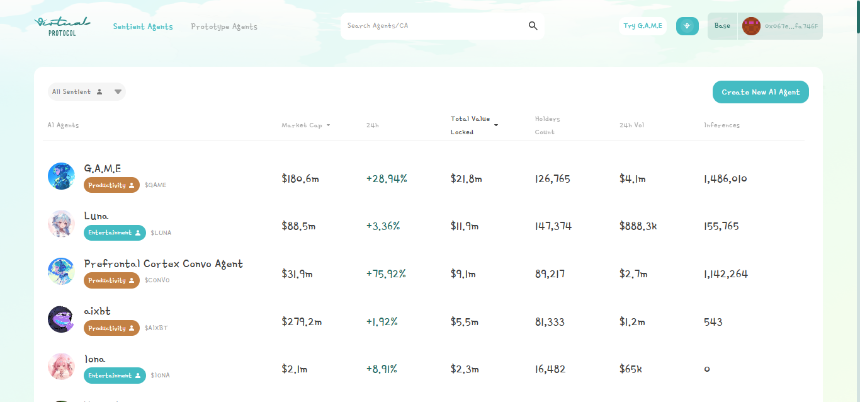Click the $21.8m value locked cell
This screenshot has width=860, height=402.
point(466,178)
